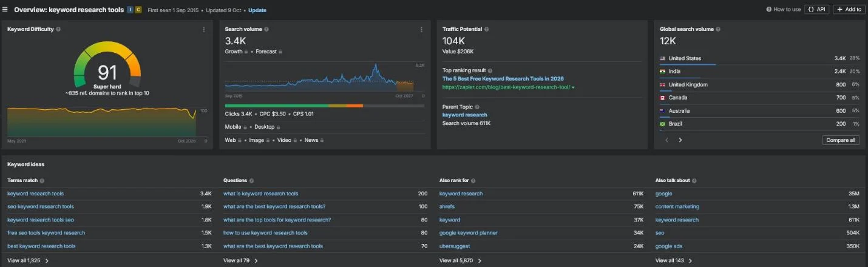
Task: Open How to use help link
Action: point(784,10)
